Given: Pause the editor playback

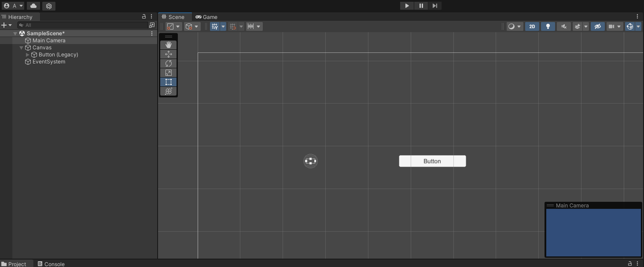Looking at the screenshot, I should click(421, 6).
